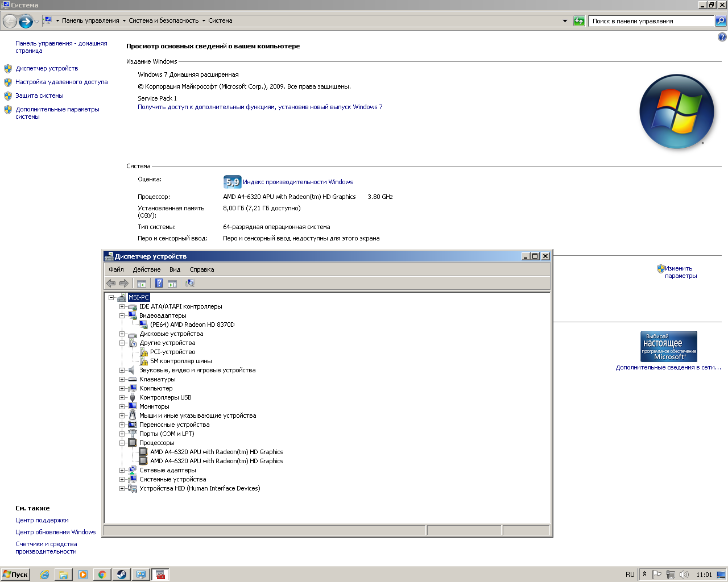Viewport: 728px width, 582px height.
Task: Open the Action Center flag icon in tray
Action: [x=657, y=575]
